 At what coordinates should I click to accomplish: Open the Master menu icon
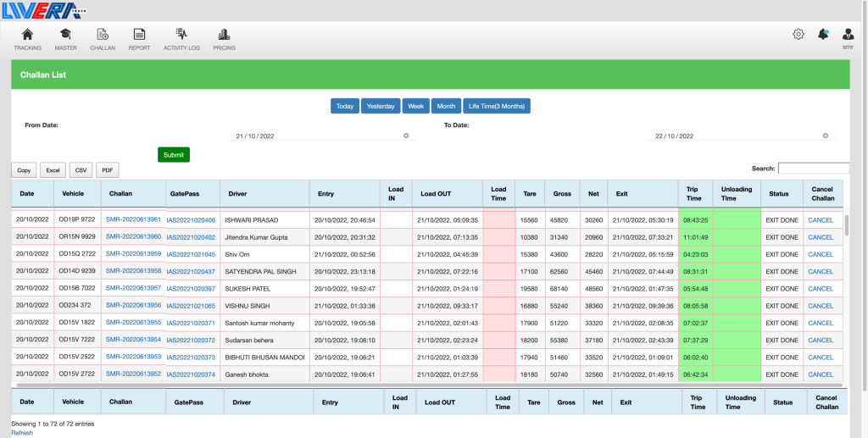[x=65, y=35]
